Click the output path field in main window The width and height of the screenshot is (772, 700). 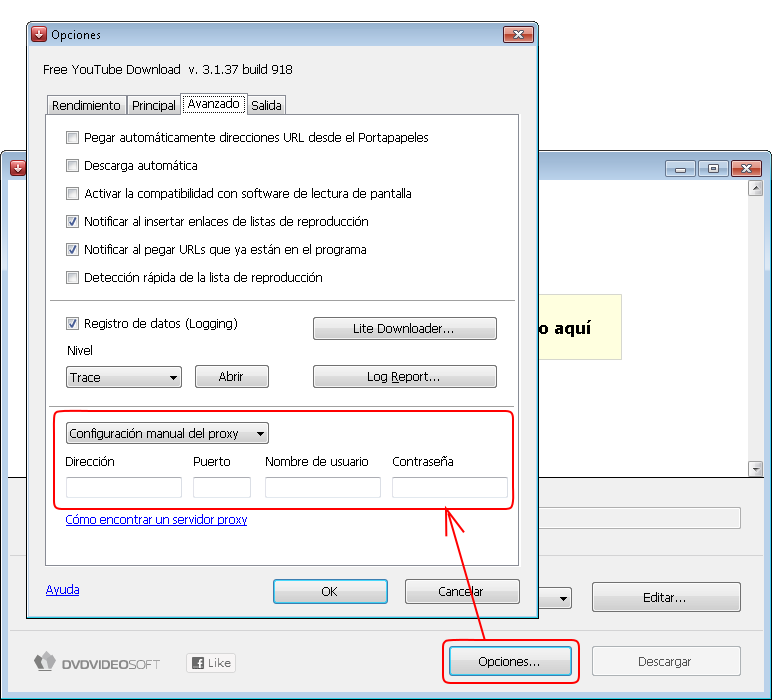coord(640,518)
